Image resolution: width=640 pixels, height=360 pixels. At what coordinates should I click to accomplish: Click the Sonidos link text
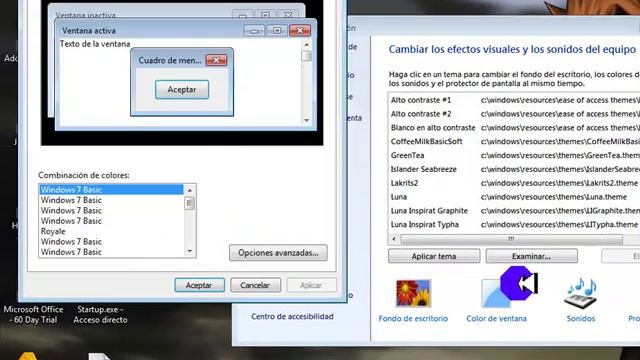(x=580, y=318)
